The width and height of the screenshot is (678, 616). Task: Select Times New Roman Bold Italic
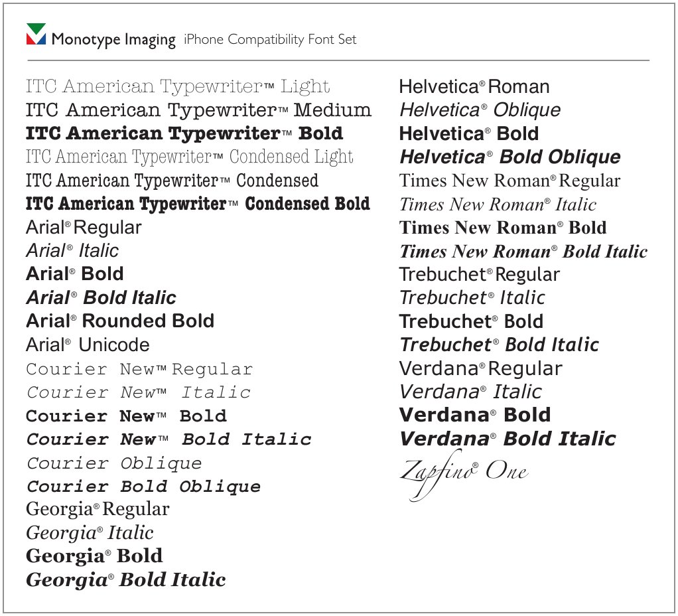click(x=523, y=252)
